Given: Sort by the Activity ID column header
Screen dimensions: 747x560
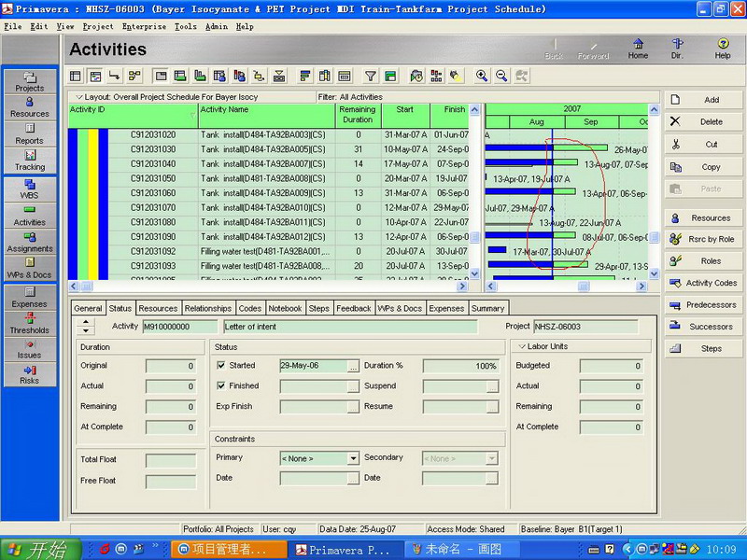Looking at the screenshot, I should click(x=133, y=116).
